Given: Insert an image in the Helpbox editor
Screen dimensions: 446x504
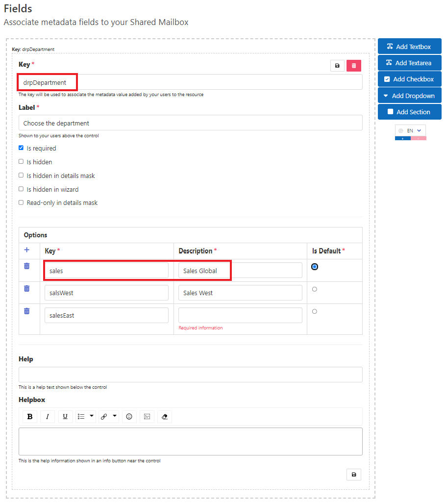Looking at the screenshot, I should [x=147, y=417].
